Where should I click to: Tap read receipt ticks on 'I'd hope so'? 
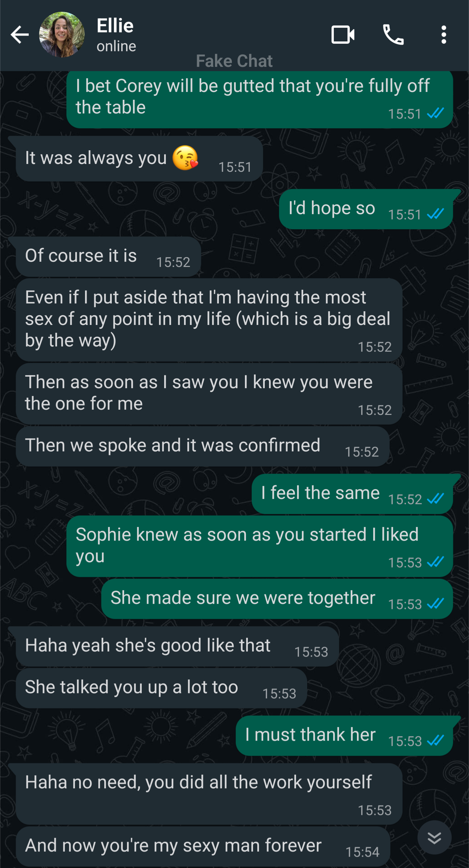coord(435,214)
